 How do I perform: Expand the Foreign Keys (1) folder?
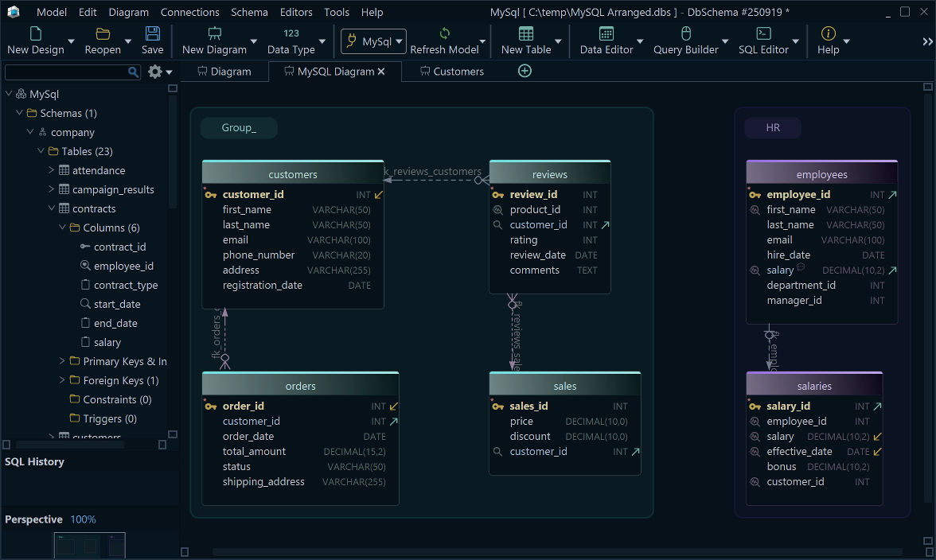(x=63, y=380)
